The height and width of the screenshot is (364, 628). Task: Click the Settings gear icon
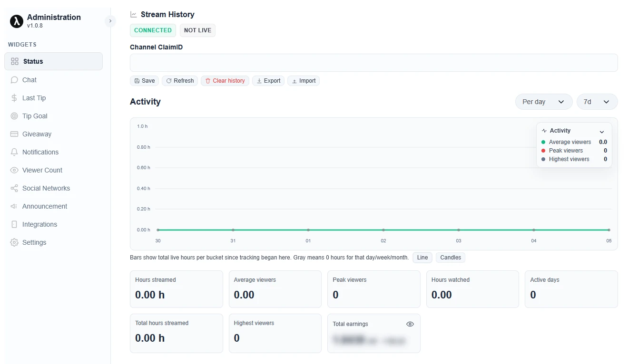(14, 242)
